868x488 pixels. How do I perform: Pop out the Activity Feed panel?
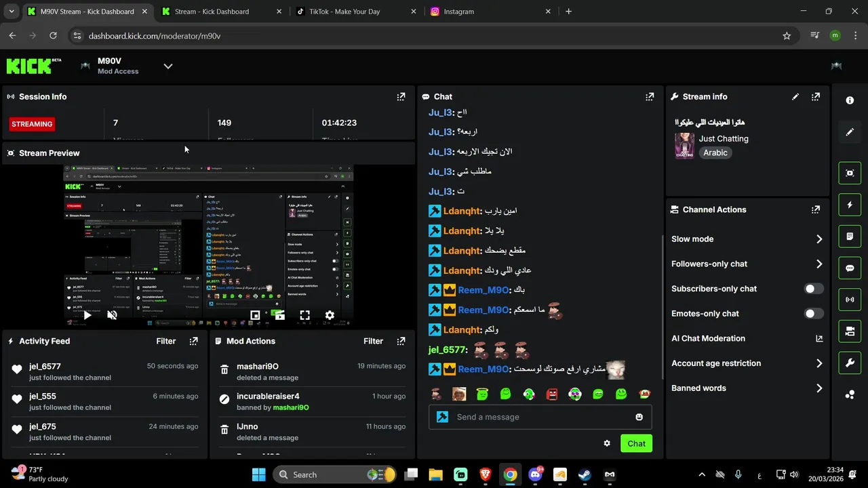click(193, 342)
